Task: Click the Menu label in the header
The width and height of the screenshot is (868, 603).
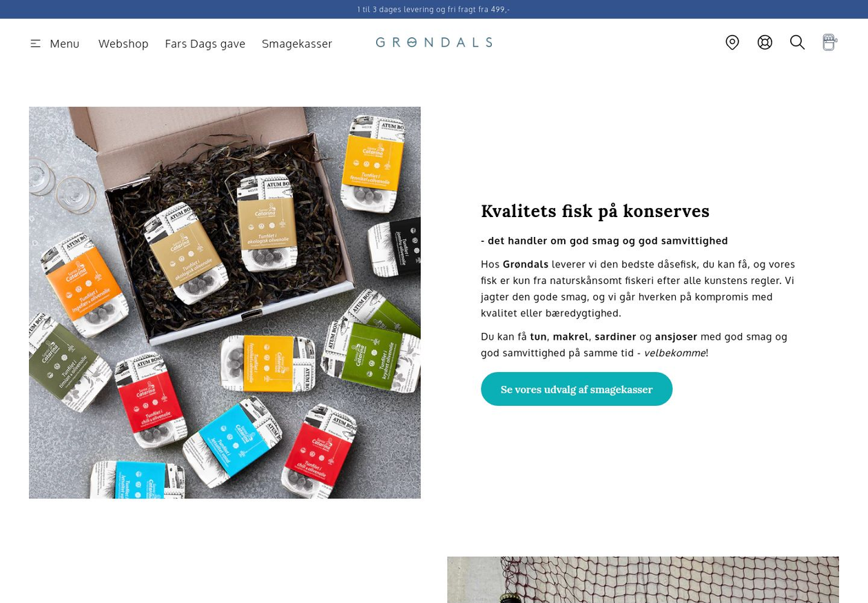Action: 65,43
